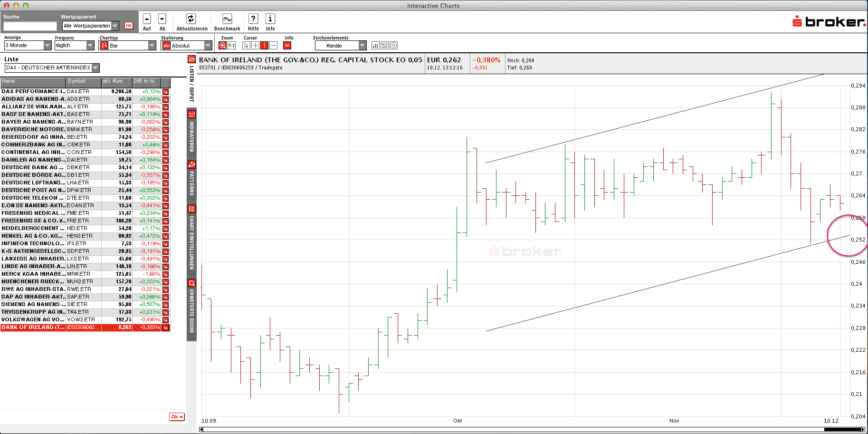Toggle the red Info 'on' switch
This screenshot has height=434, width=868.
287,46
